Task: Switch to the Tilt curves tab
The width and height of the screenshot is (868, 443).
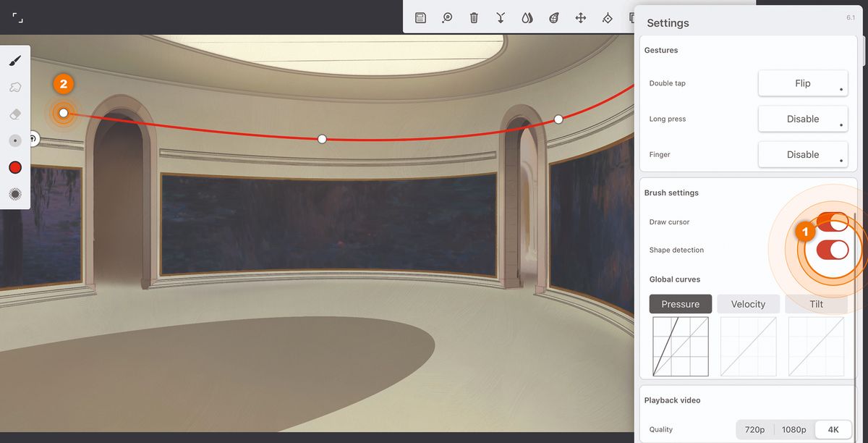Action: click(816, 303)
